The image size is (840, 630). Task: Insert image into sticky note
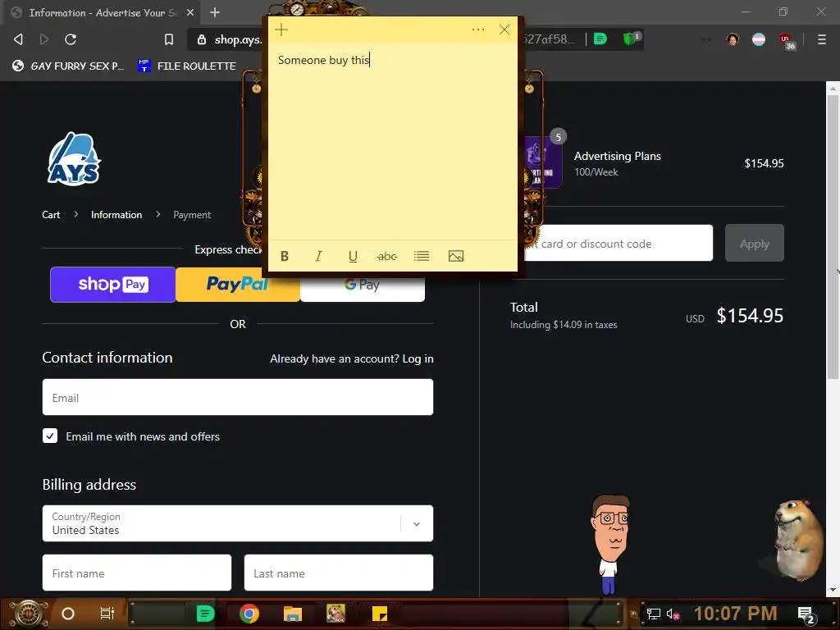click(456, 256)
